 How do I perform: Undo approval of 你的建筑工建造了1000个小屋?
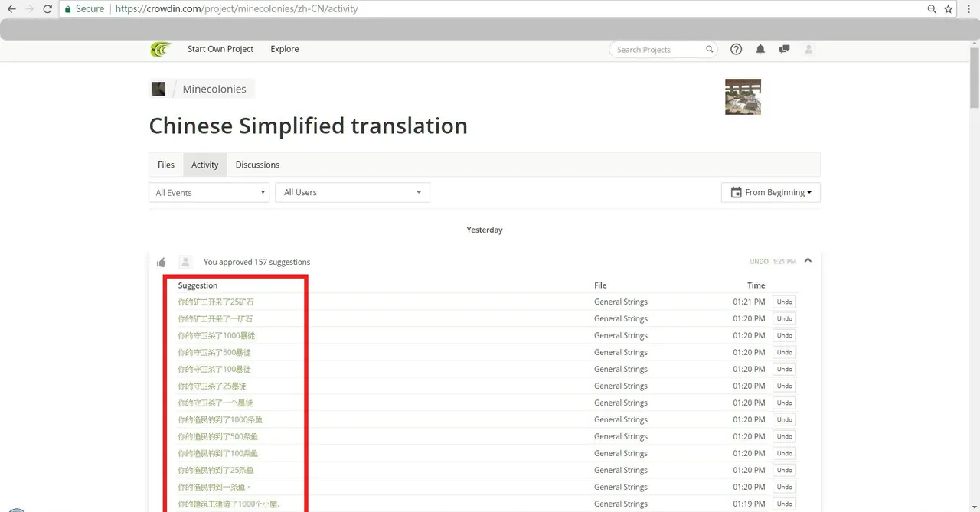pyautogui.click(x=784, y=504)
